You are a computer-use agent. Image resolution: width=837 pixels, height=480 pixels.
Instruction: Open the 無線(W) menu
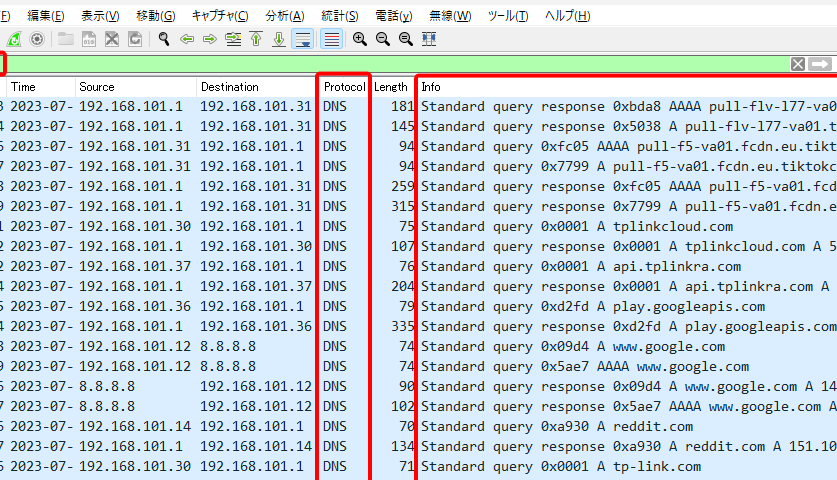click(x=450, y=16)
